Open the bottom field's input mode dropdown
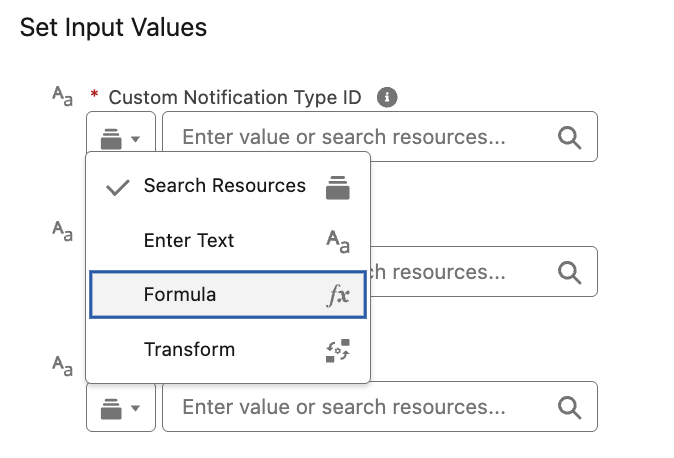The width and height of the screenshot is (674, 458). point(121,407)
